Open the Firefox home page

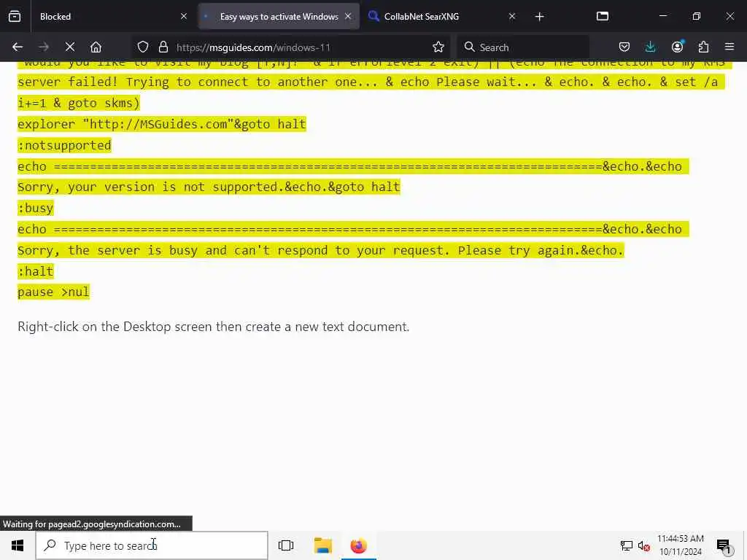[96, 47]
